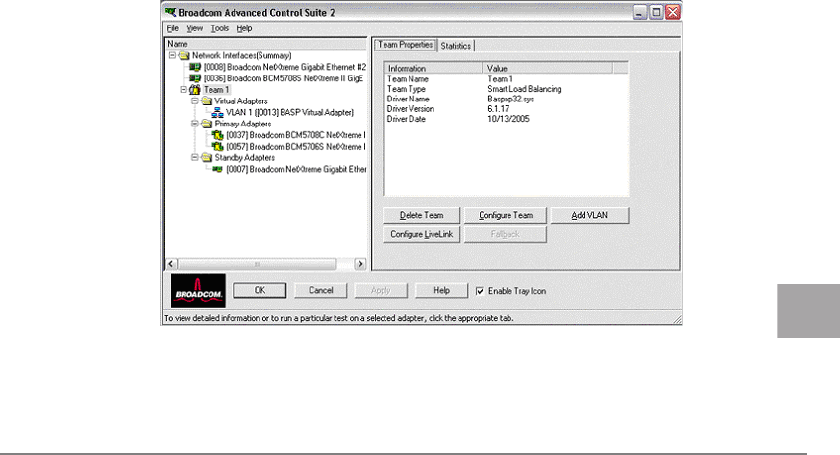Minimize the Broadcom Advanced Control Suite window
840x455 pixels.
point(640,12)
